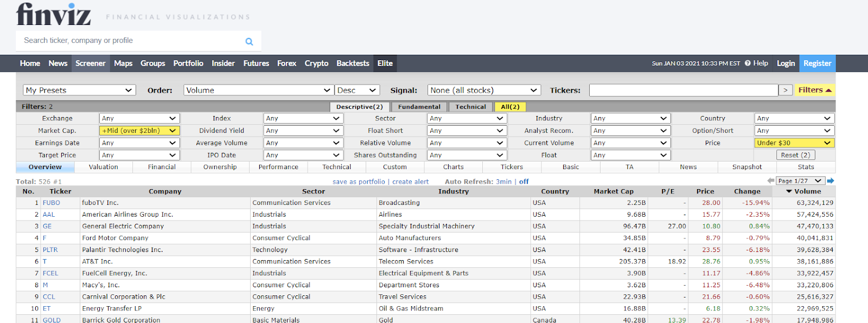Open the Desc sort direction dropdown
The image size is (868, 323).
[356, 91]
